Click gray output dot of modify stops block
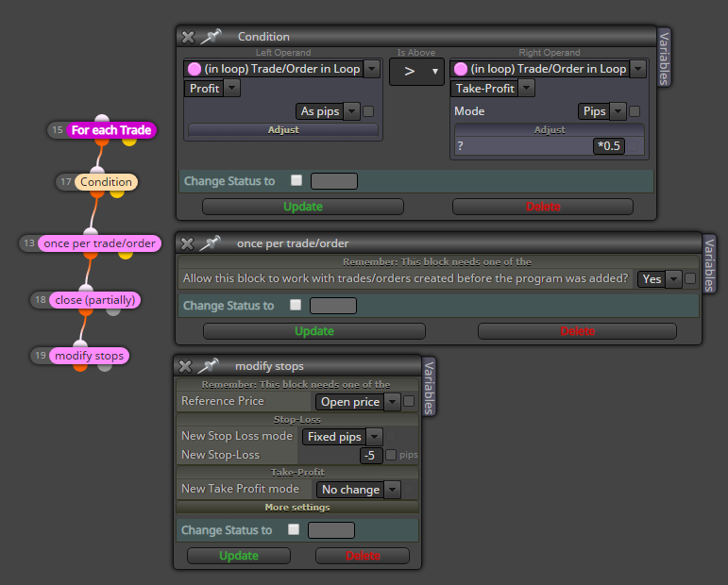 (105, 367)
